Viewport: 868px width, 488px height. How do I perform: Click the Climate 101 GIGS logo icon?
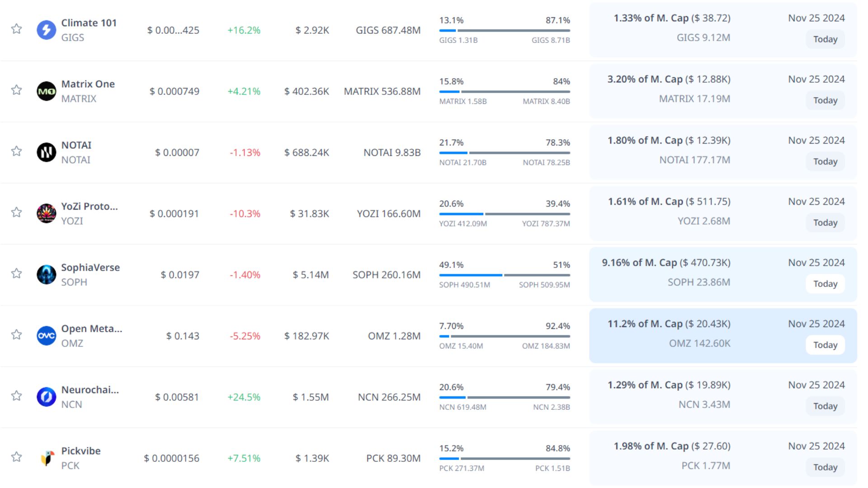click(46, 30)
